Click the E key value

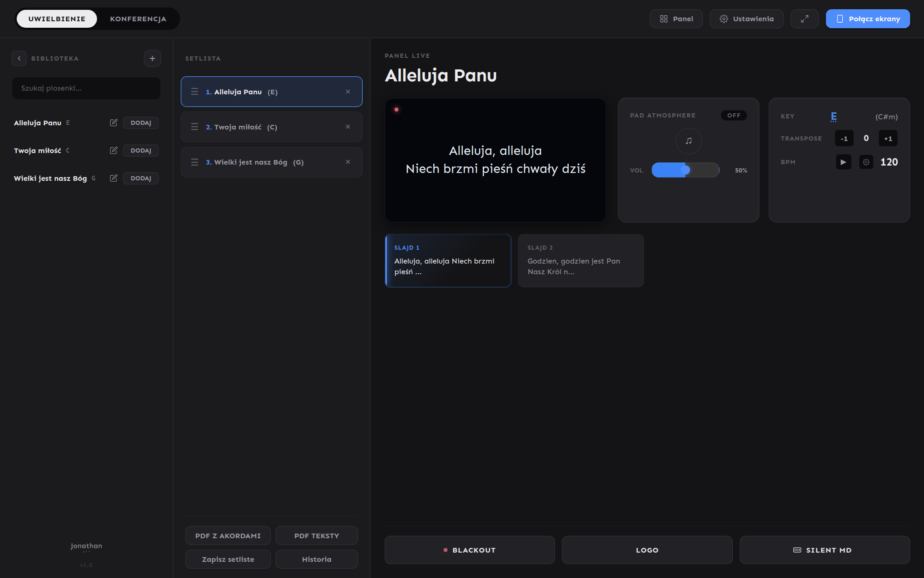pyautogui.click(x=833, y=117)
